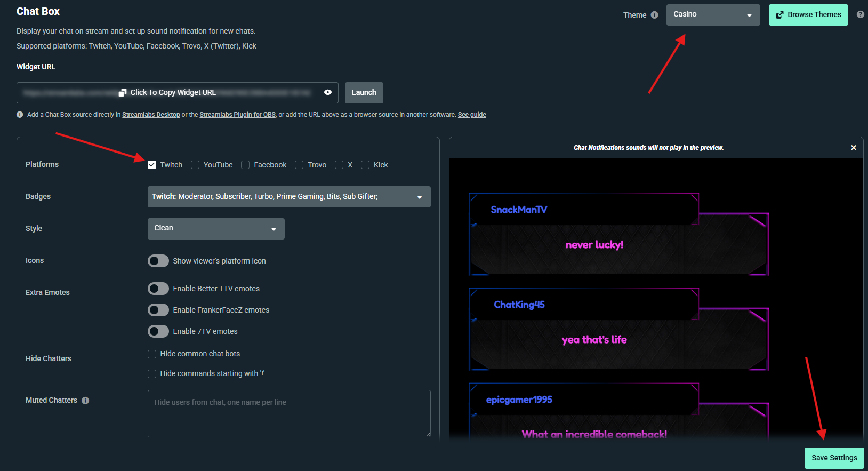Viewport: 868px width, 471px height.
Task: Click the 'never lucky!' chat message
Action: [x=594, y=245]
